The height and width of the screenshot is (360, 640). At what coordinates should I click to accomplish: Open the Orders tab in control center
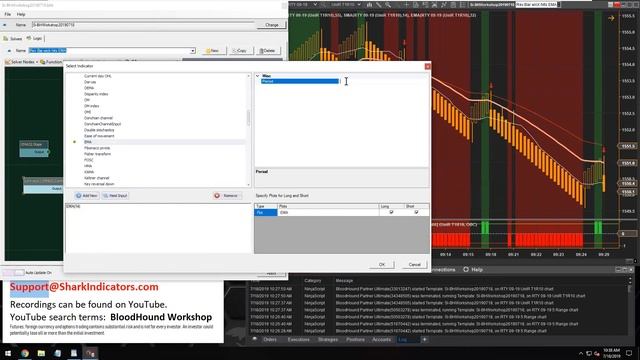pyautogui.click(x=270, y=340)
